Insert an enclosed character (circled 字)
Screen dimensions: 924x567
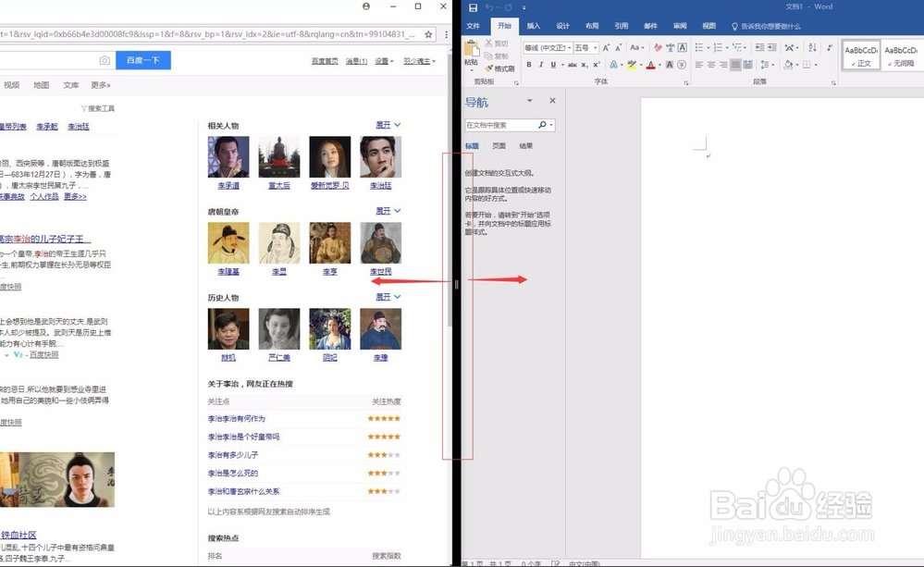(x=682, y=65)
